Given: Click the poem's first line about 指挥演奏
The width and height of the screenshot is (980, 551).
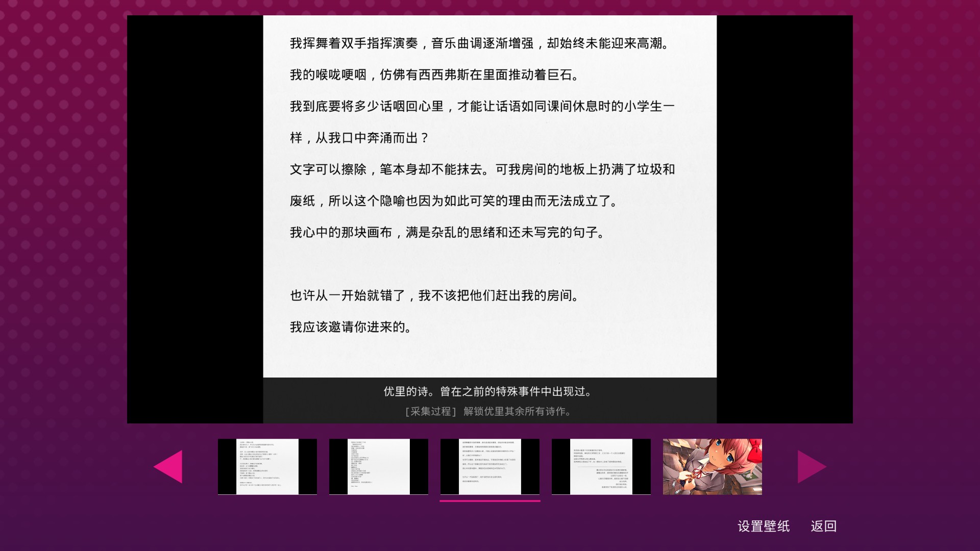Looking at the screenshot, I should coord(480,43).
